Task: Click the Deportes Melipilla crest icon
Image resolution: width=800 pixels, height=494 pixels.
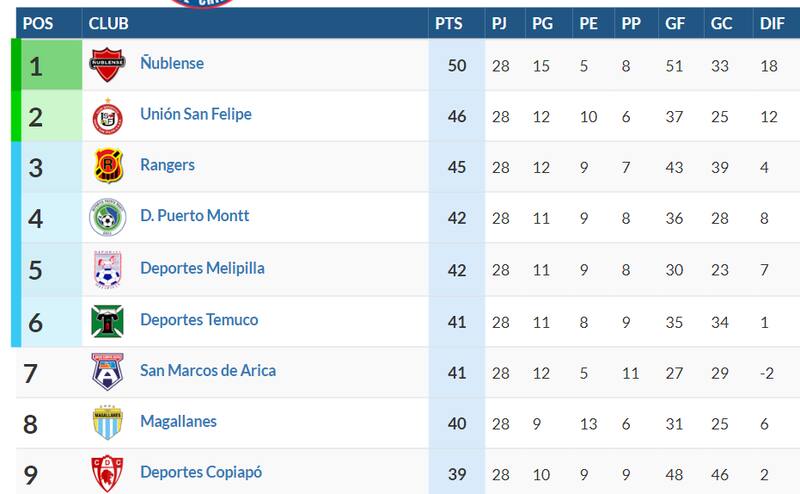Action: click(107, 269)
